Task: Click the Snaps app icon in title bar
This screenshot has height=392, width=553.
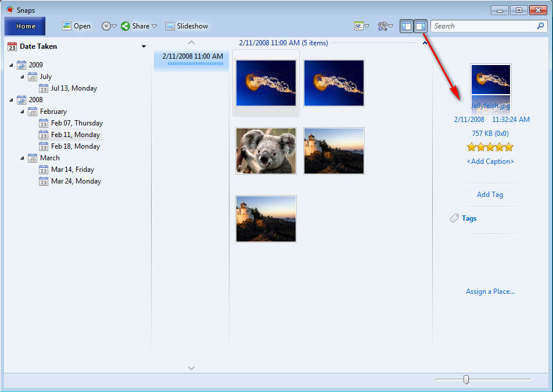Action: 10,9
